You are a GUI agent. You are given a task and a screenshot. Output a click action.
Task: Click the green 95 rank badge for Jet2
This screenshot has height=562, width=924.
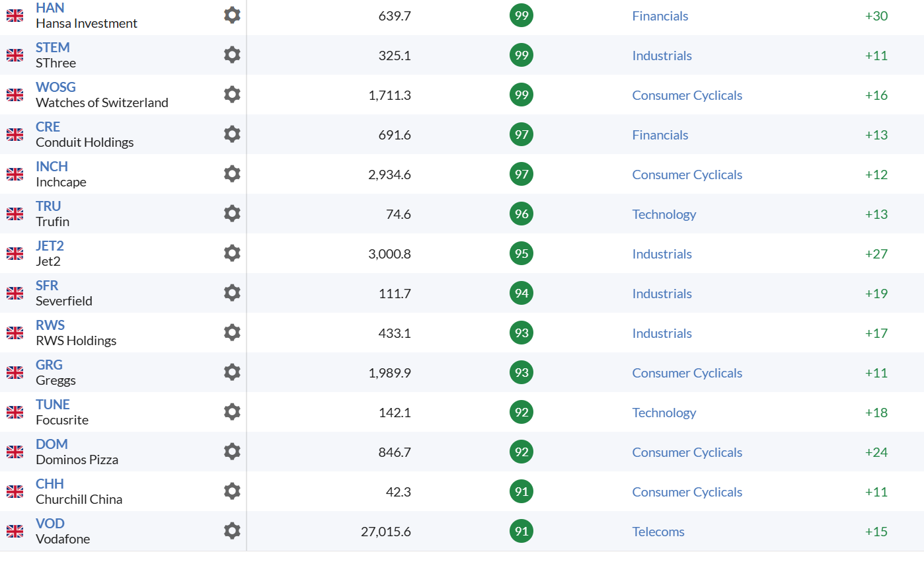click(x=521, y=253)
